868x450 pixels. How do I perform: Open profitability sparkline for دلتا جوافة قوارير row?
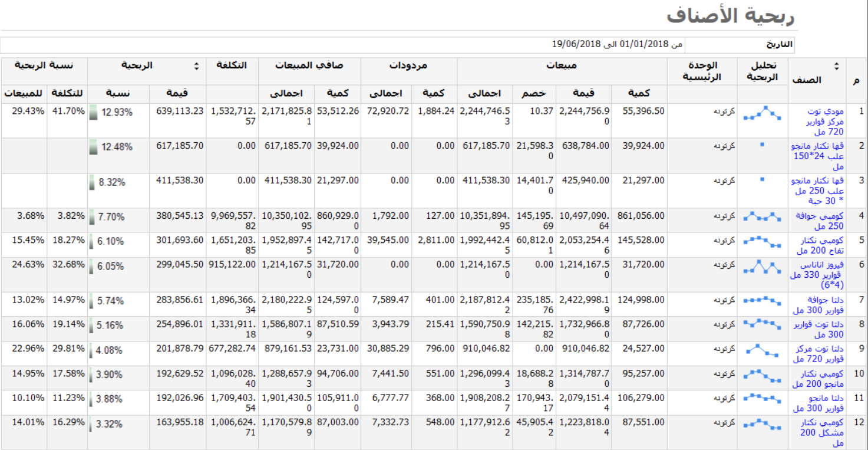pos(763,300)
